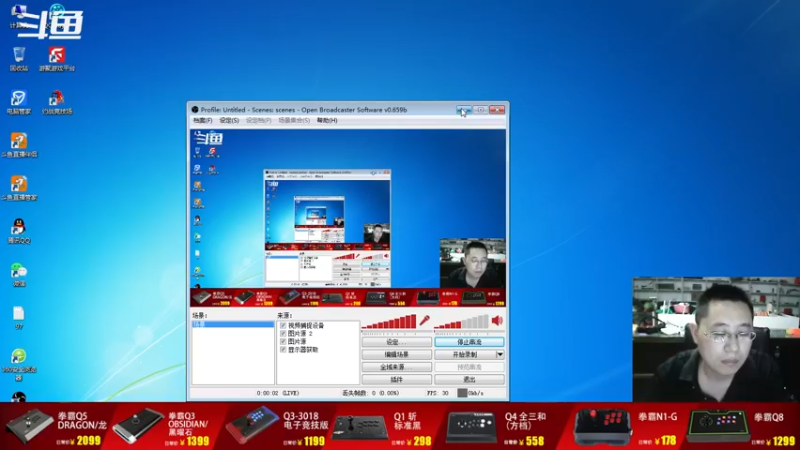The width and height of the screenshot is (800, 450).
Task: Select the highlighted scene in 场景 list
Action: pos(233,324)
